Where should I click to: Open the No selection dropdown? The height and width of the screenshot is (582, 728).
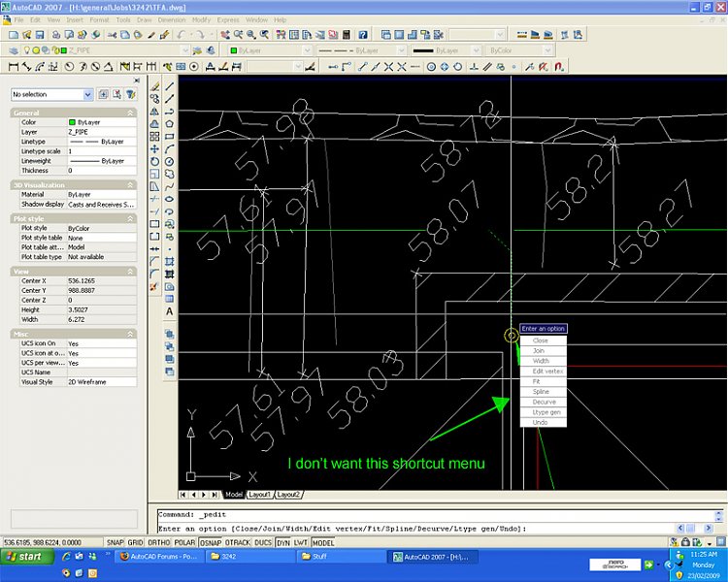coord(87,95)
